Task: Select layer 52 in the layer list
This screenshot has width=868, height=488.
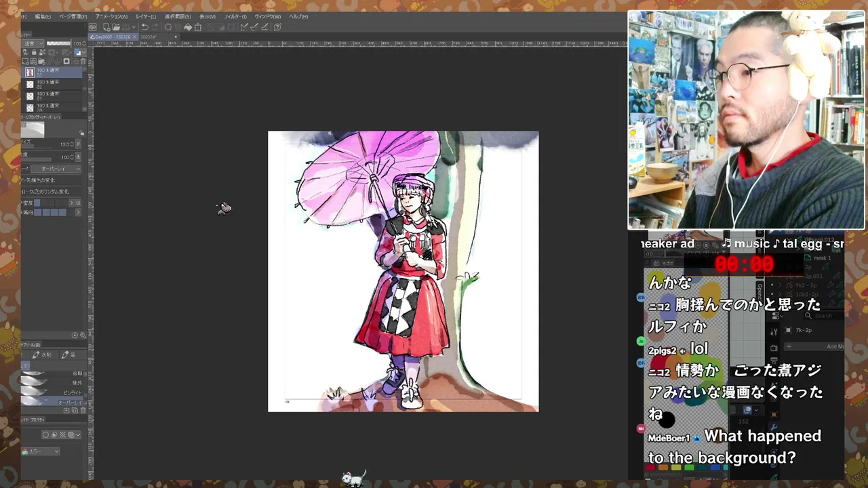Action: point(52,84)
